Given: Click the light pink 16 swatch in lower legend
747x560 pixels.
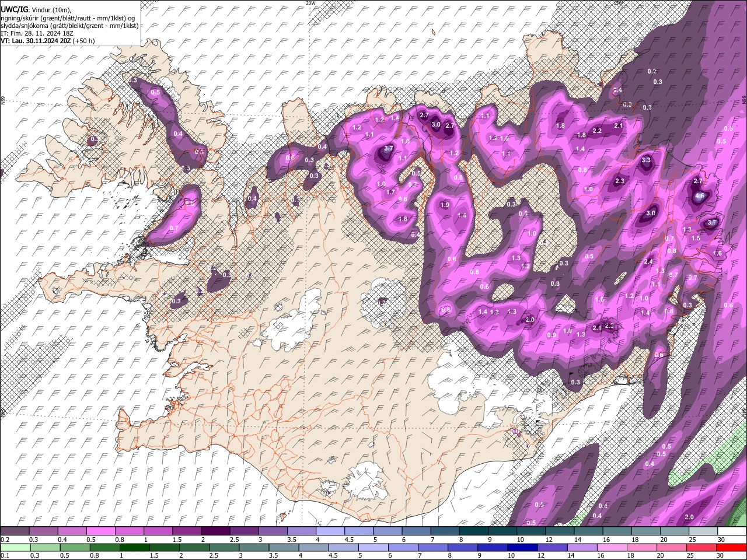Looking at the screenshot, I should [612, 547].
